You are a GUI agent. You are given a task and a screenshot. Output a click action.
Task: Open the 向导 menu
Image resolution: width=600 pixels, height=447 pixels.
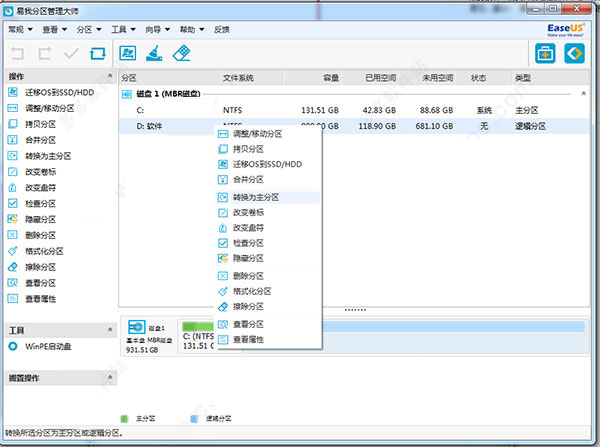pos(157,29)
